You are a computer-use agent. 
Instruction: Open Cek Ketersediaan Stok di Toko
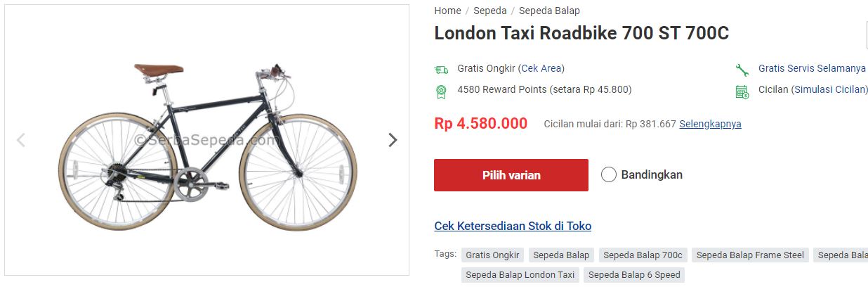coord(513,226)
